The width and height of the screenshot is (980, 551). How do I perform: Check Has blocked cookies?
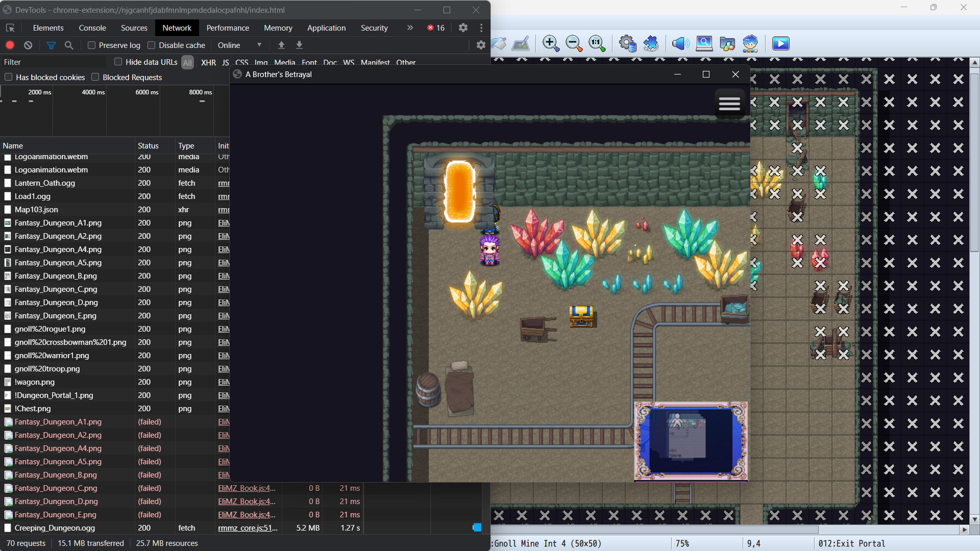coord(9,77)
